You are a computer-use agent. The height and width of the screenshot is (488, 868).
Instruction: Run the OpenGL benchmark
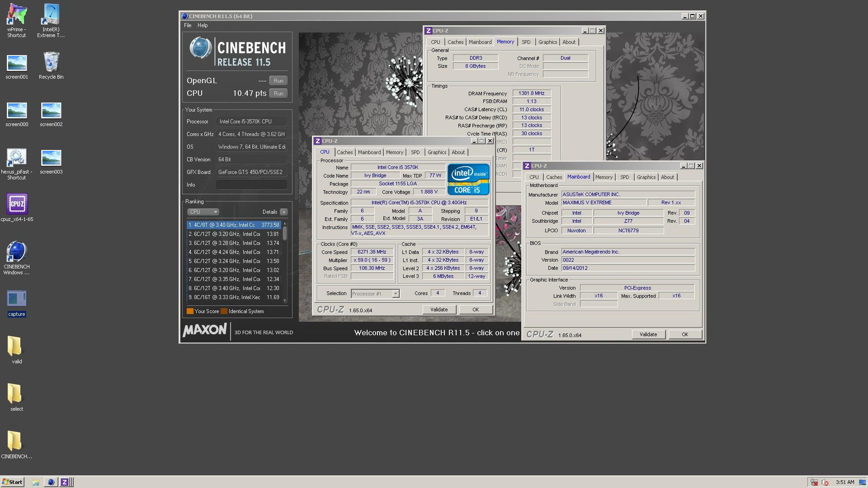tap(278, 81)
